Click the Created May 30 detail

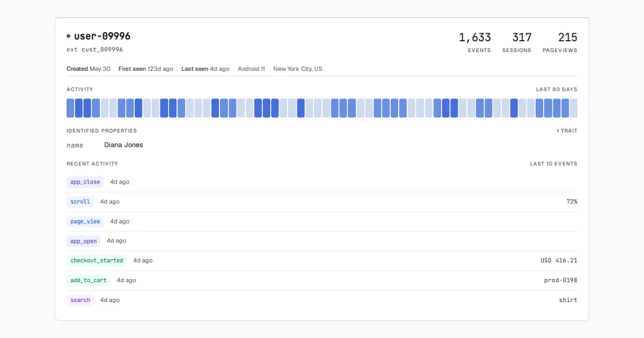coord(89,69)
